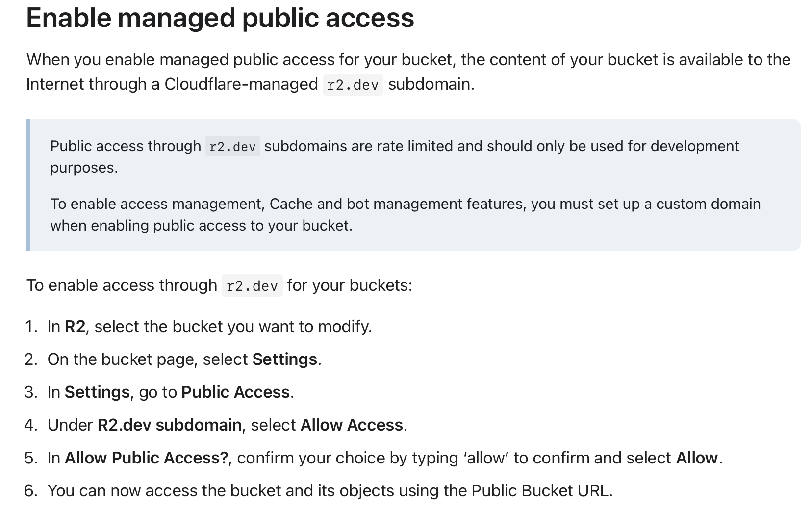Click list number 1 marker

[x=31, y=327]
